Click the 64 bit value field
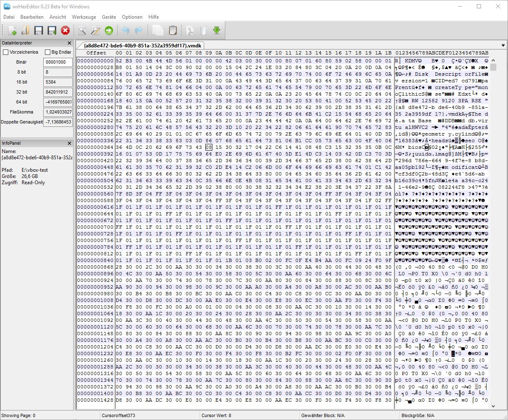 (58, 102)
